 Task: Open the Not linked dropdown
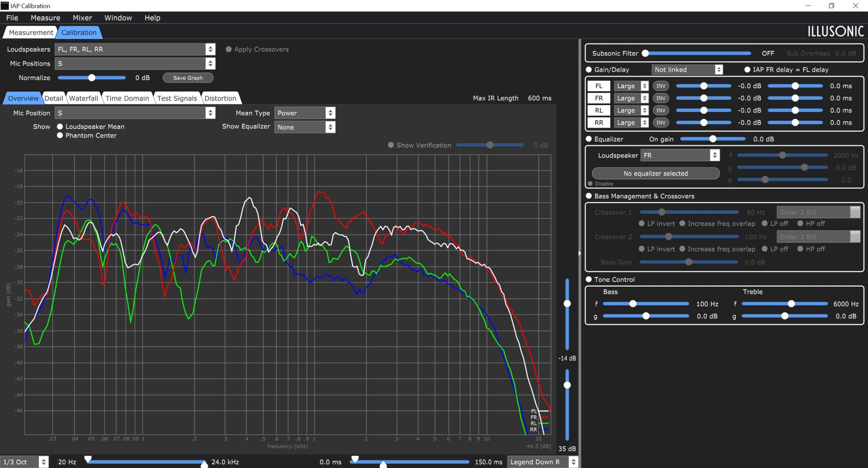[x=687, y=70]
